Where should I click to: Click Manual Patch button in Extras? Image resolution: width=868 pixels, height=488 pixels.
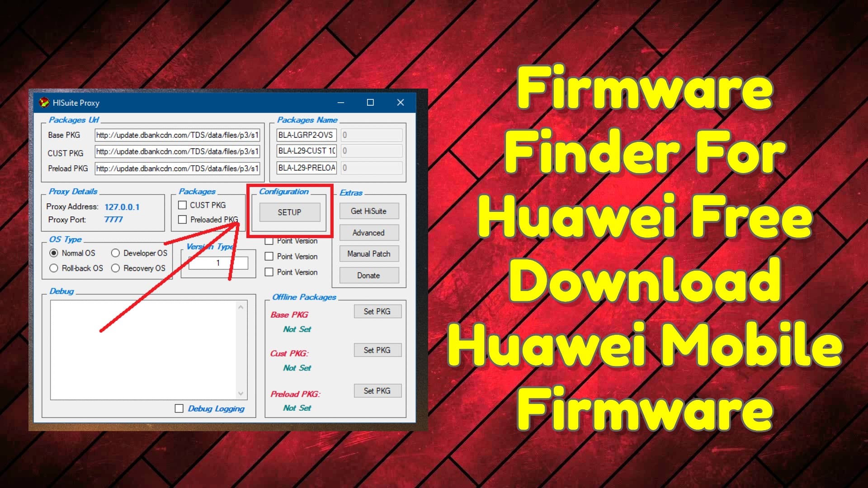coord(368,254)
